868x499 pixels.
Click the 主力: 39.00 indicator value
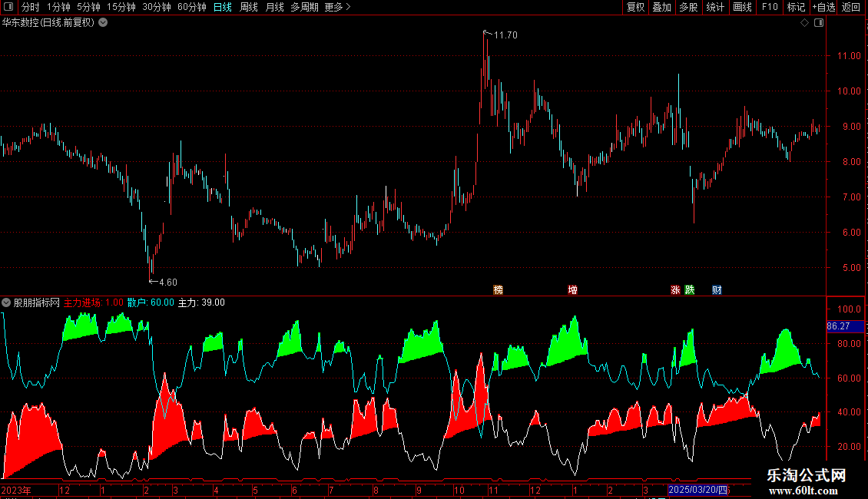pyautogui.click(x=201, y=302)
